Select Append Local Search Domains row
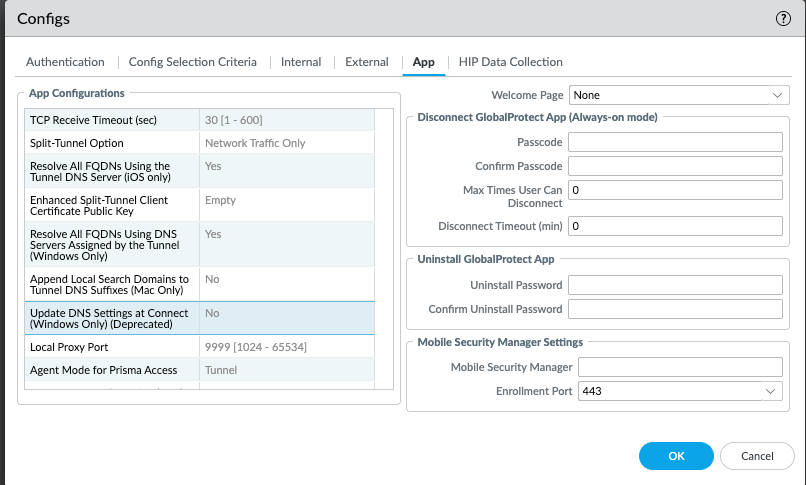The height and width of the screenshot is (485, 806). 199,284
